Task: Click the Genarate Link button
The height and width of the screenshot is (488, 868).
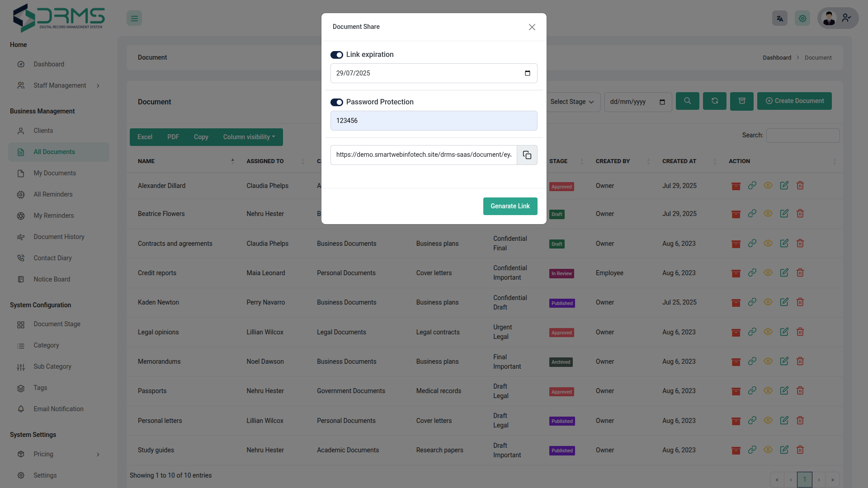Action: 510,206
